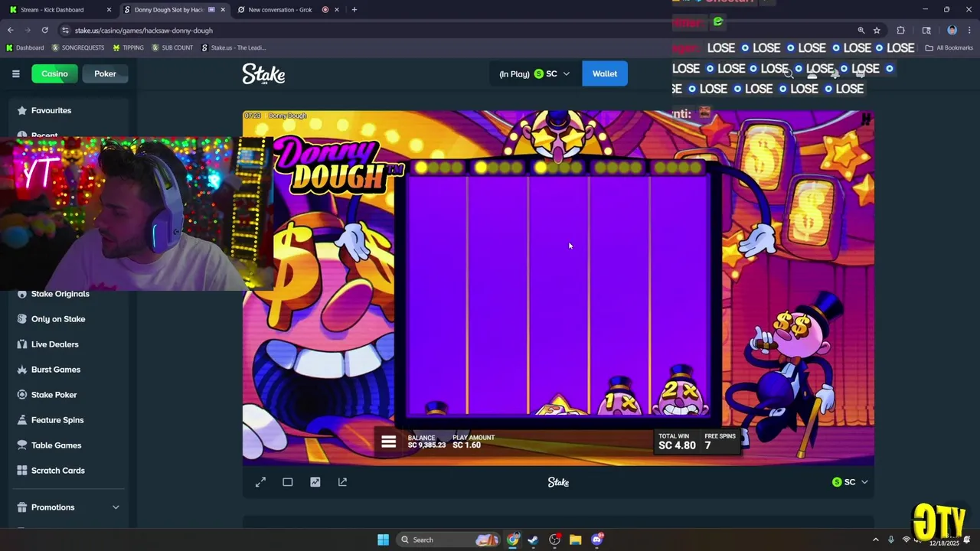Open Chrome extensions puzzle icon
The height and width of the screenshot is (551, 980).
900,30
